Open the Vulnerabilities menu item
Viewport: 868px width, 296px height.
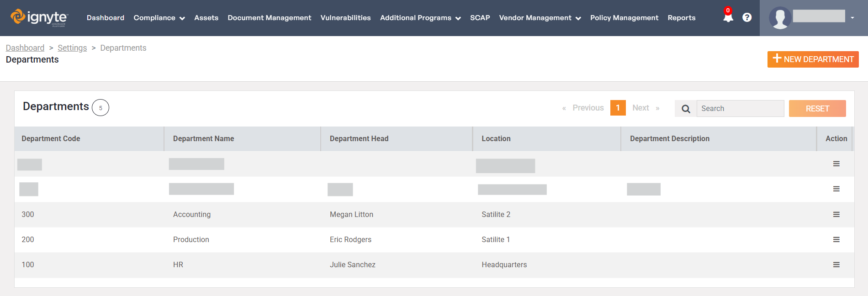pyautogui.click(x=346, y=18)
